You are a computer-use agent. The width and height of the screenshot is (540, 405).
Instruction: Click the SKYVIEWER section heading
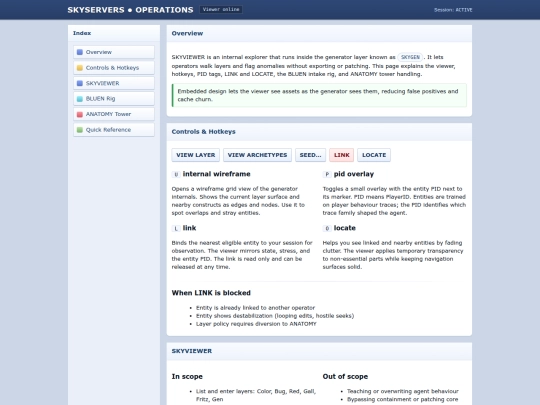coord(192,351)
